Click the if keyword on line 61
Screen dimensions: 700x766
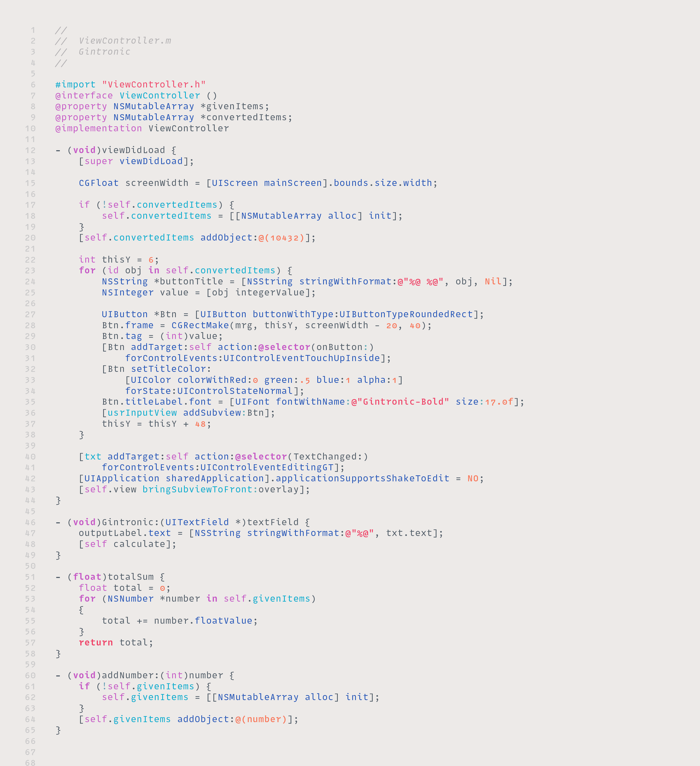click(x=84, y=687)
